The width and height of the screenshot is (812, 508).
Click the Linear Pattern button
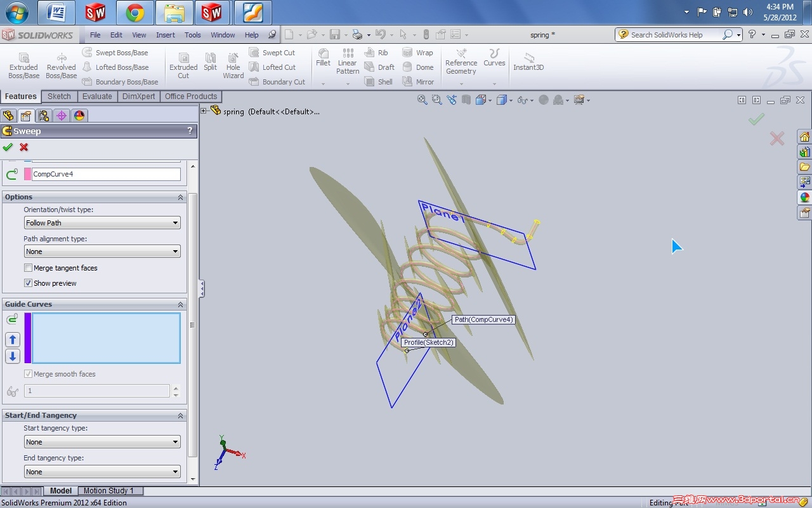[x=348, y=61]
